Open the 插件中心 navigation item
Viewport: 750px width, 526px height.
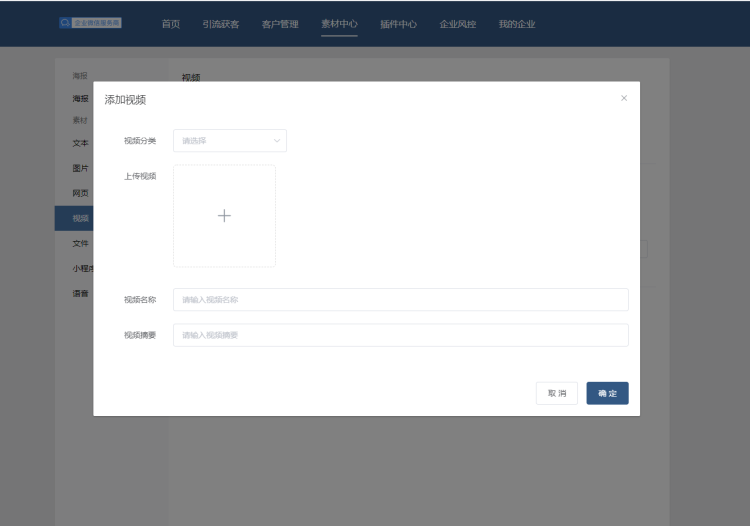click(x=398, y=24)
